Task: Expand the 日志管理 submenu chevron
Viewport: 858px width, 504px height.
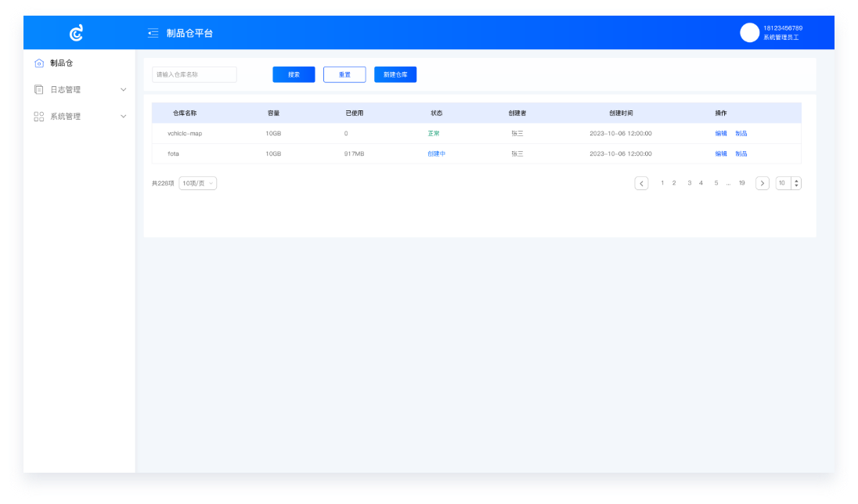Action: pyautogui.click(x=123, y=90)
